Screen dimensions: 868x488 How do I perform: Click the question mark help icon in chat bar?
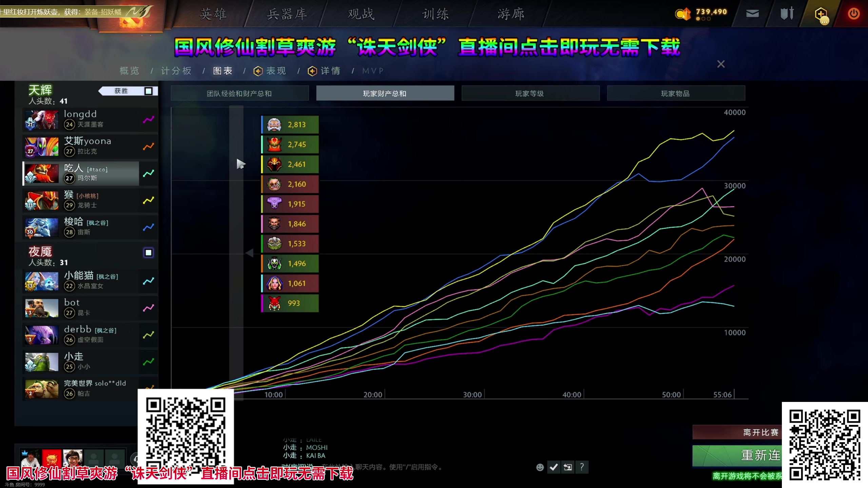581,467
